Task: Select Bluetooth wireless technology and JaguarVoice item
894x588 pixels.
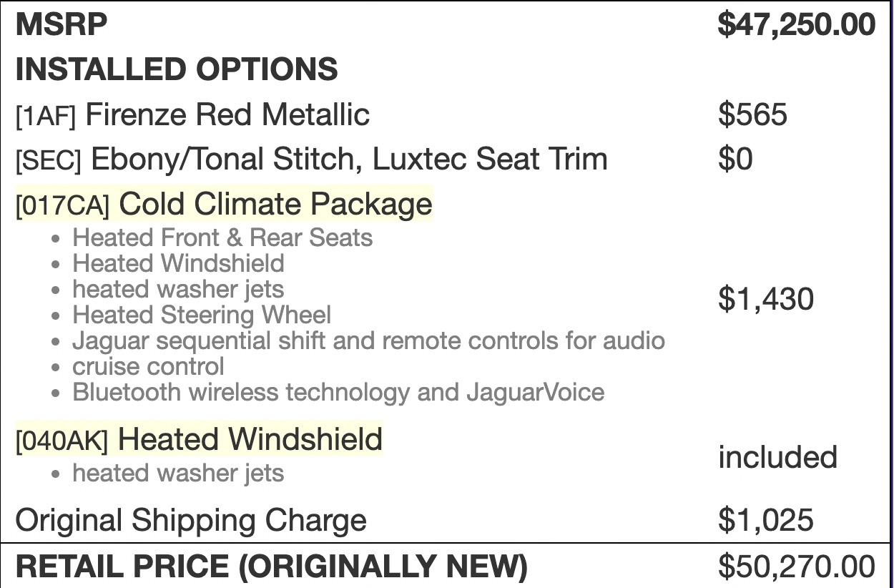Action: coord(338,392)
